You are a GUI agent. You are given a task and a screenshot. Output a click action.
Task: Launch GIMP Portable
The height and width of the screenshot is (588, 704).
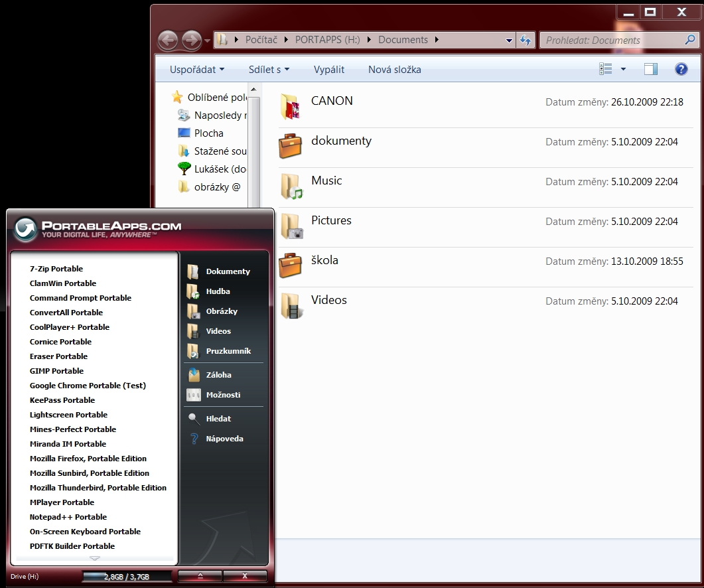[x=56, y=371]
